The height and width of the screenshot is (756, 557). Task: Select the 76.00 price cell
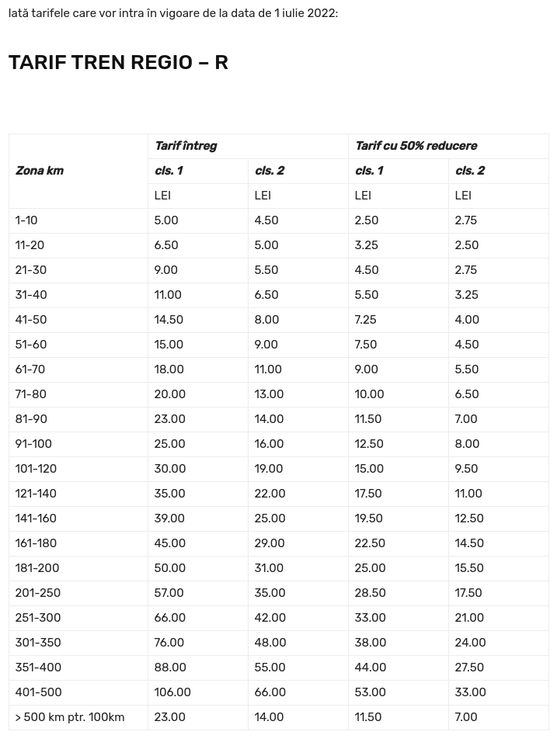tap(169, 643)
